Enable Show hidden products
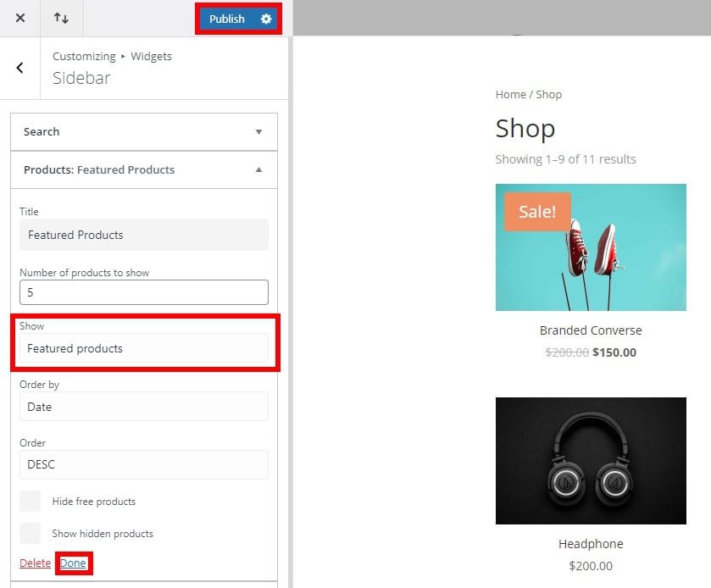 pyautogui.click(x=31, y=533)
